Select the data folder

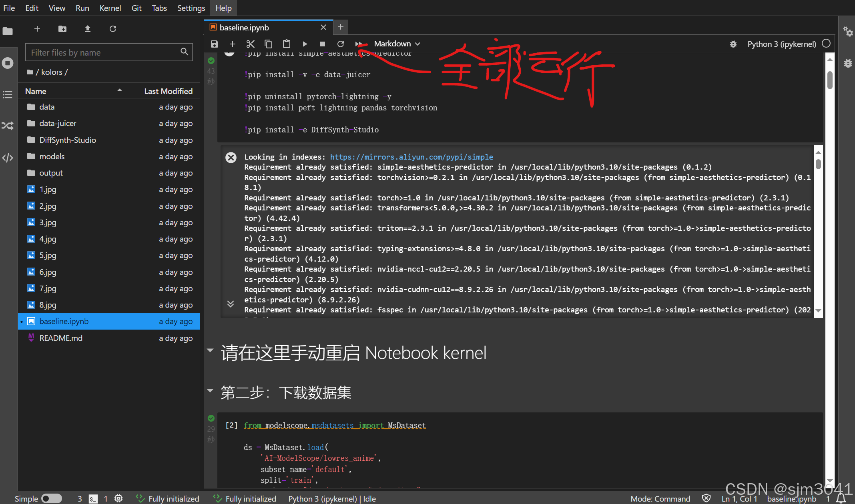[x=109, y=107]
